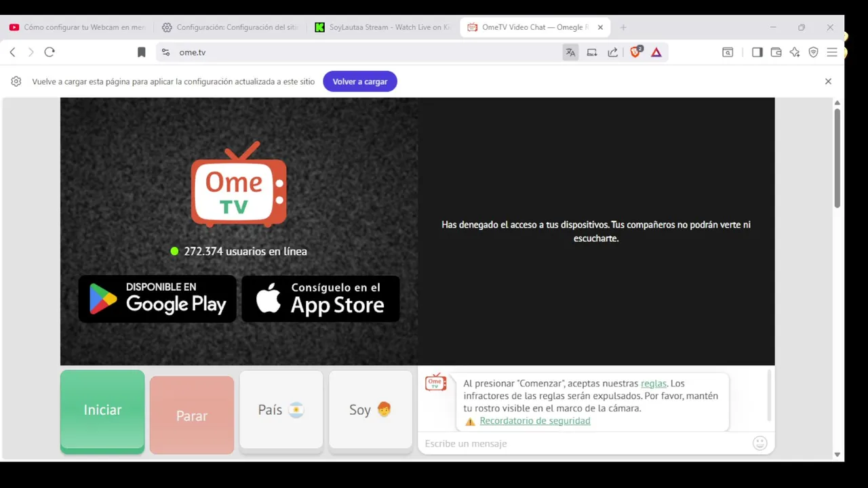Screen dimensions: 868x488
Task: Click the chat panel scrollbar
Action: click(x=769, y=395)
